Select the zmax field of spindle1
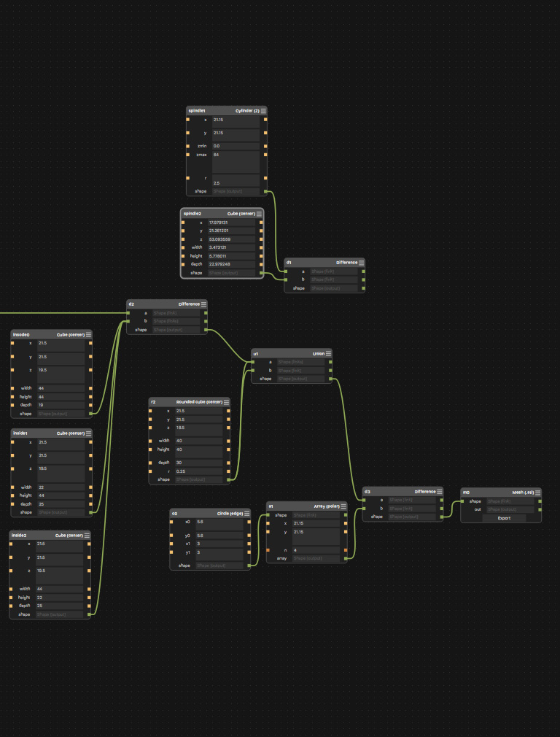The image size is (560, 737). tap(236, 162)
